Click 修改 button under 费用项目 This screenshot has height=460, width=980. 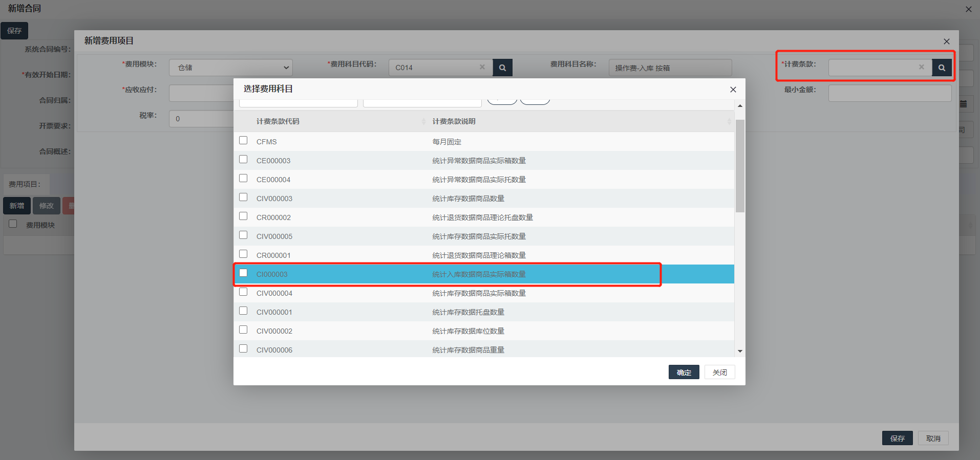click(x=47, y=206)
